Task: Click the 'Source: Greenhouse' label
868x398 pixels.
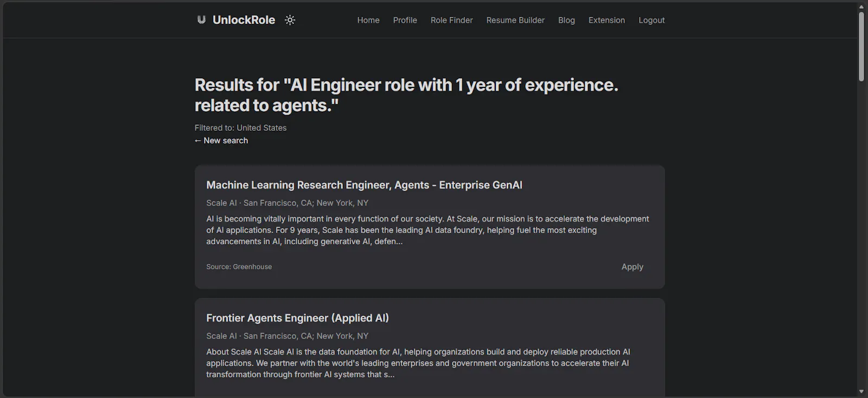Action: [239, 267]
